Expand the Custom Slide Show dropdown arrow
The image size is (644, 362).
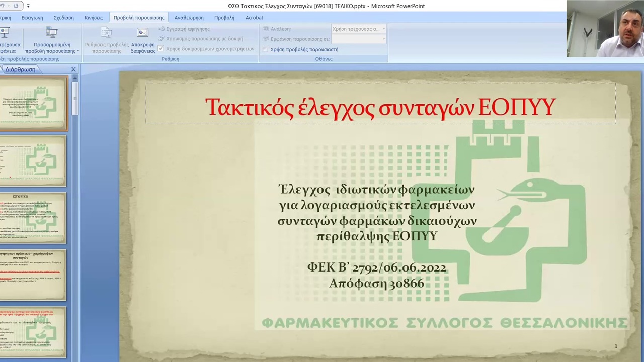[78, 51]
